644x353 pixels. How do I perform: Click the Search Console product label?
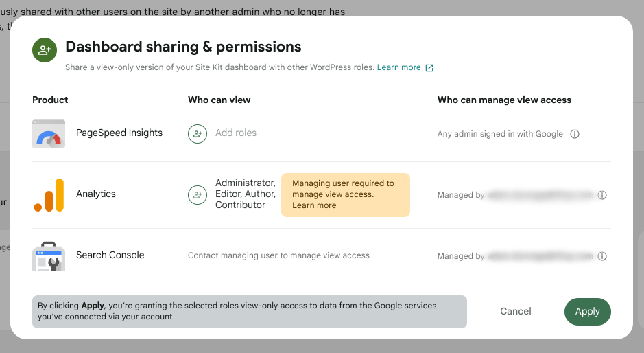[x=110, y=255]
